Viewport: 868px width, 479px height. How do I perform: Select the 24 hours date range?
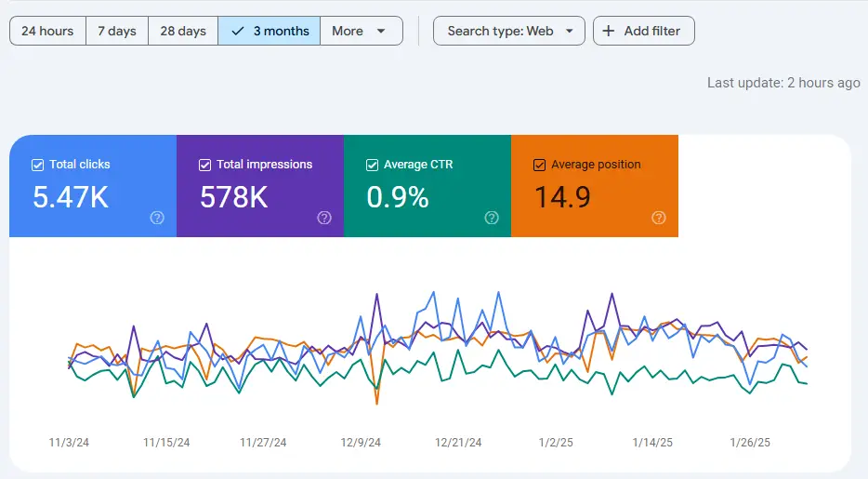click(x=47, y=31)
